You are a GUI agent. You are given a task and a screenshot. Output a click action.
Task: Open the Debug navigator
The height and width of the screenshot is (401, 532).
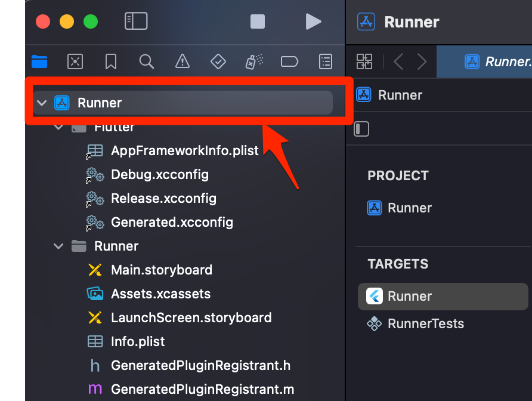[254, 61]
